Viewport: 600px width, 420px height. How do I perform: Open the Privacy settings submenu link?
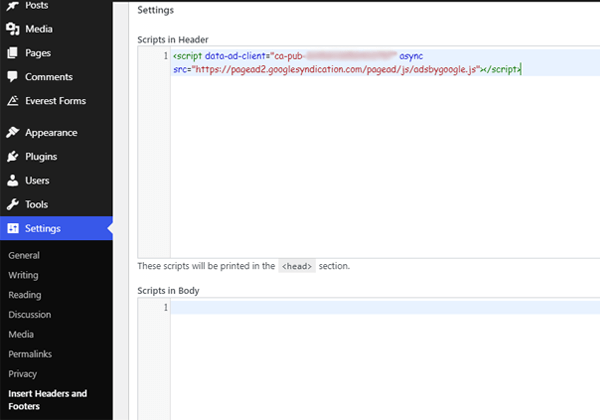[23, 374]
